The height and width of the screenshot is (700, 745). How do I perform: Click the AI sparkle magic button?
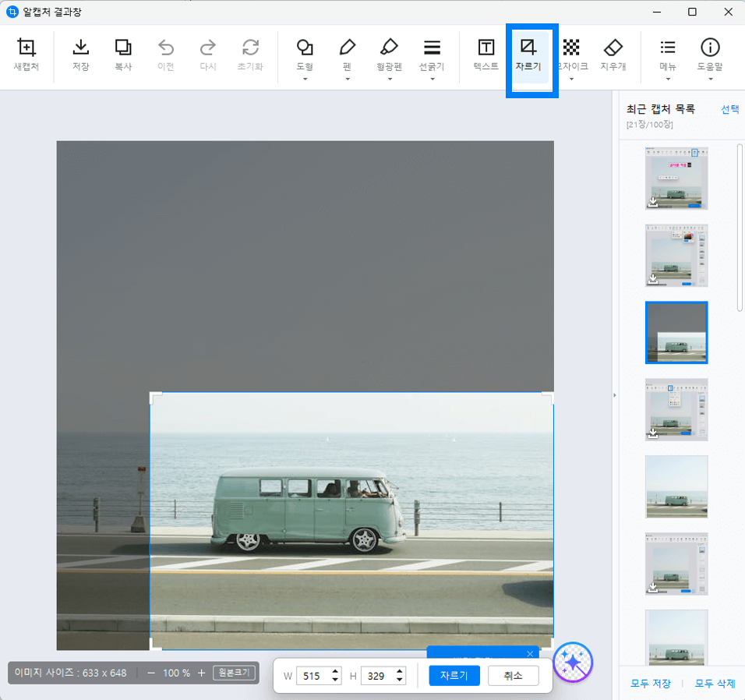(x=573, y=662)
